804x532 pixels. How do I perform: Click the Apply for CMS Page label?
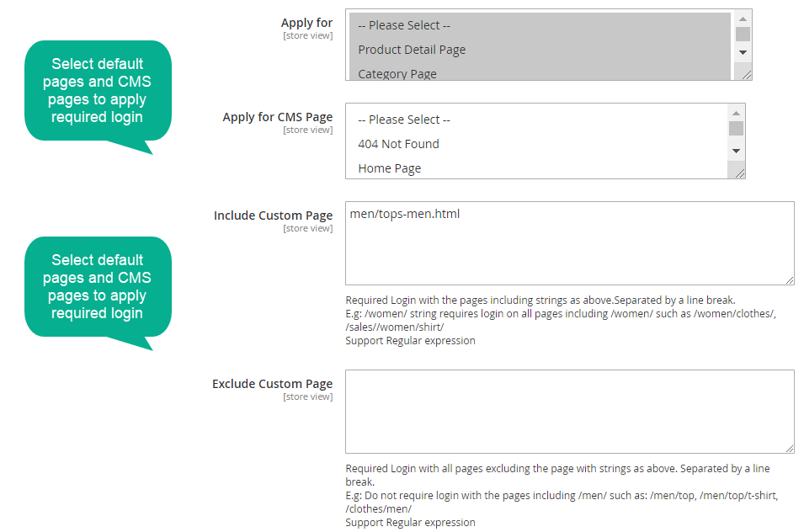(x=277, y=117)
